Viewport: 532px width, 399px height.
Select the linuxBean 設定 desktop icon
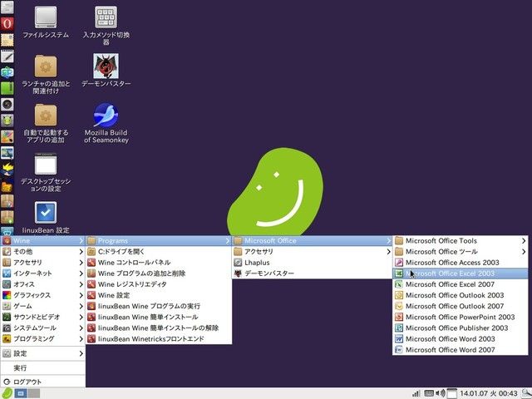click(46, 217)
